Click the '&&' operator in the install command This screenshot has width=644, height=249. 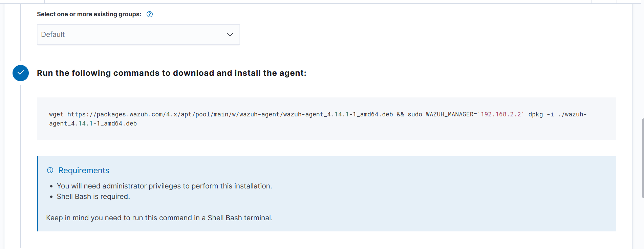coord(400,114)
